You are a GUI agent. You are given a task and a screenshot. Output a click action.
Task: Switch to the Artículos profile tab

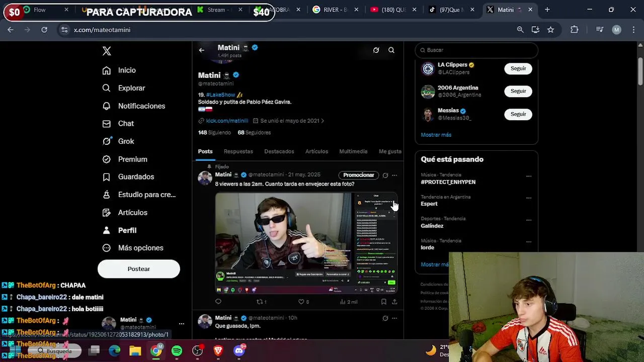pos(316,151)
